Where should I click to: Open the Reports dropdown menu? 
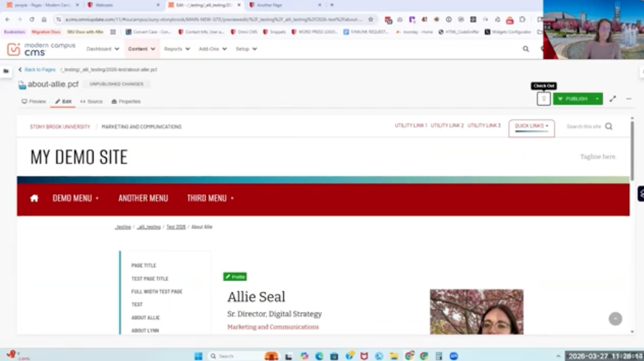[x=177, y=49]
